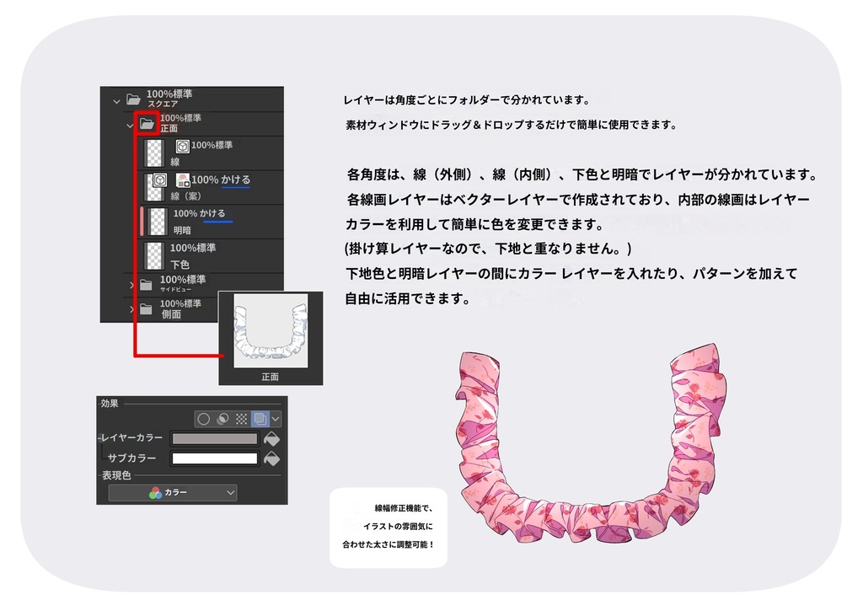Open the レイヤーカラー color swatch
The width and height of the screenshot is (863, 616).
pos(214,438)
